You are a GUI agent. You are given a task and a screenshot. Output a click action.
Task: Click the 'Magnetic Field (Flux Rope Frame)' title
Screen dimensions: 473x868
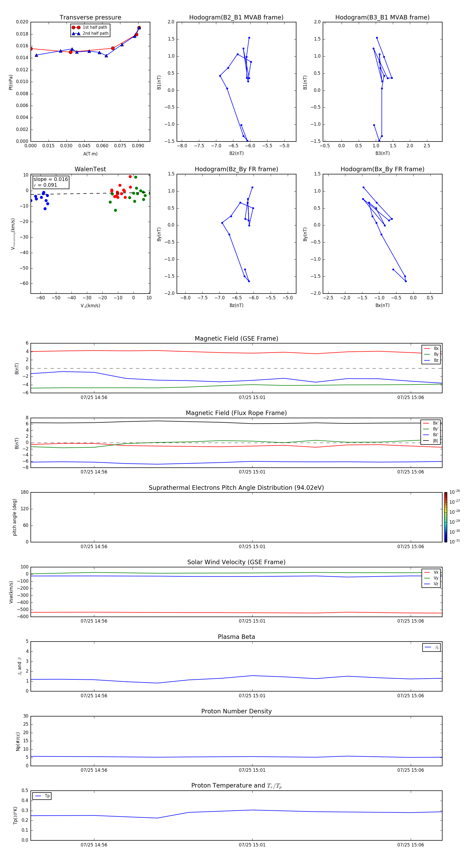236,413
